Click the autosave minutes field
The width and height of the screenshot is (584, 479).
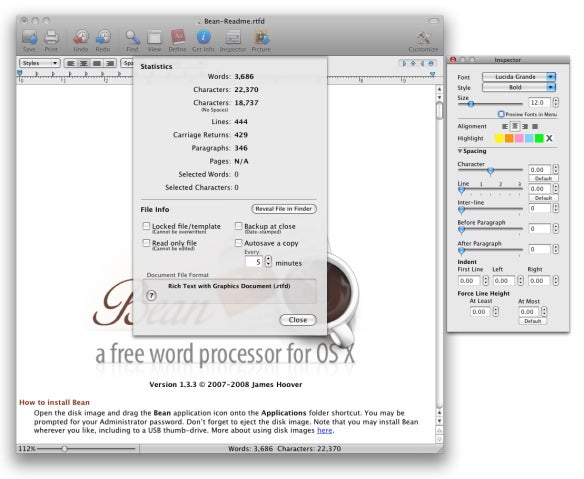[254, 262]
